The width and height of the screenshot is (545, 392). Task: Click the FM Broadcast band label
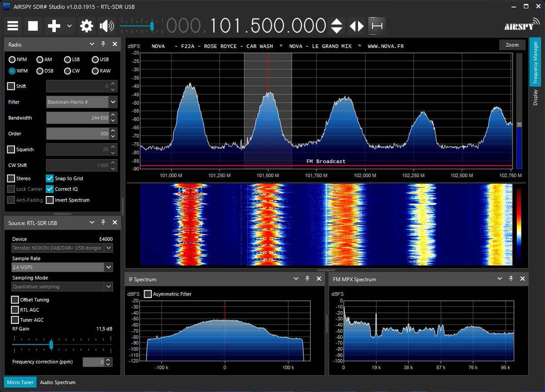coord(326,162)
